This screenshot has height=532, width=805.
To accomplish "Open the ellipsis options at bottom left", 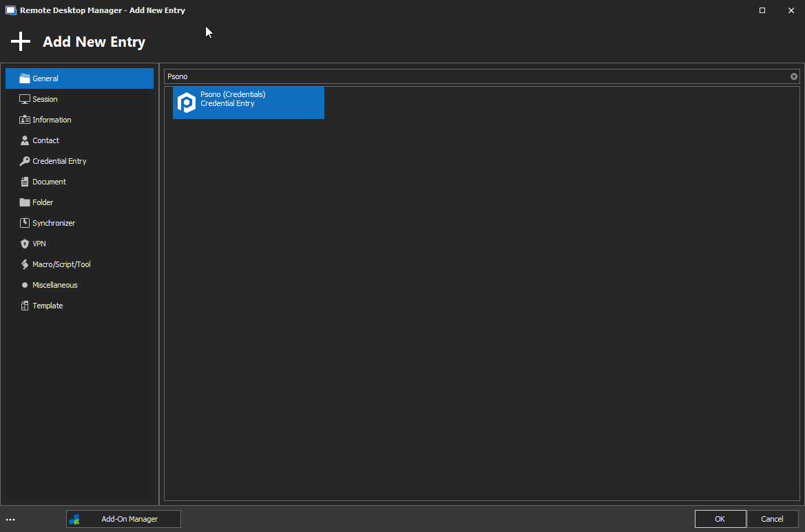I will pyautogui.click(x=10, y=519).
